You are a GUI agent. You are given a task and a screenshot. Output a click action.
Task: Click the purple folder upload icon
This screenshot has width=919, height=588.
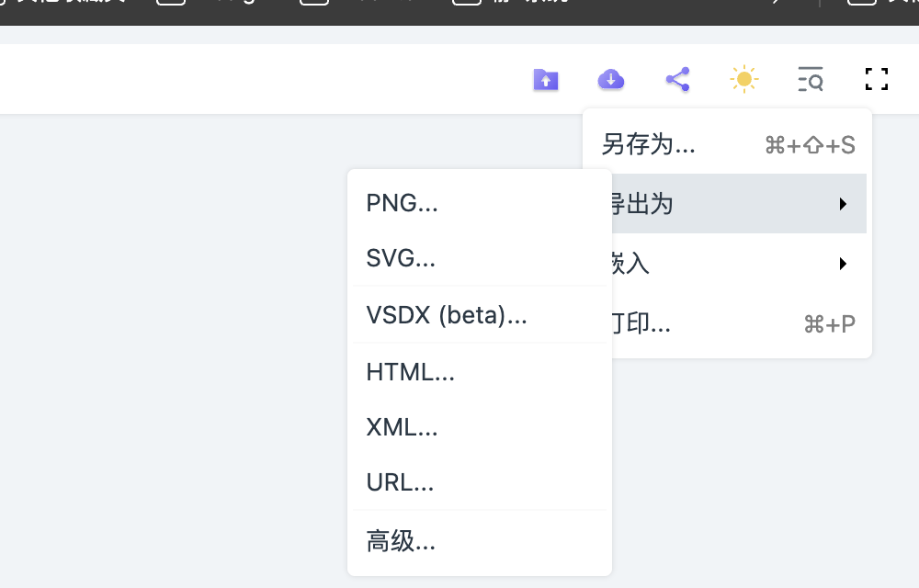tap(546, 80)
